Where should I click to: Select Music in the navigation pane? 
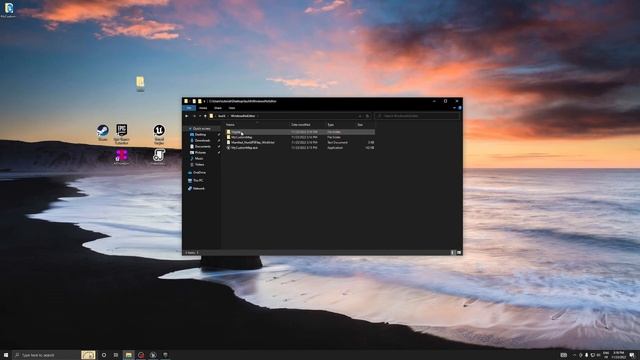click(199, 158)
